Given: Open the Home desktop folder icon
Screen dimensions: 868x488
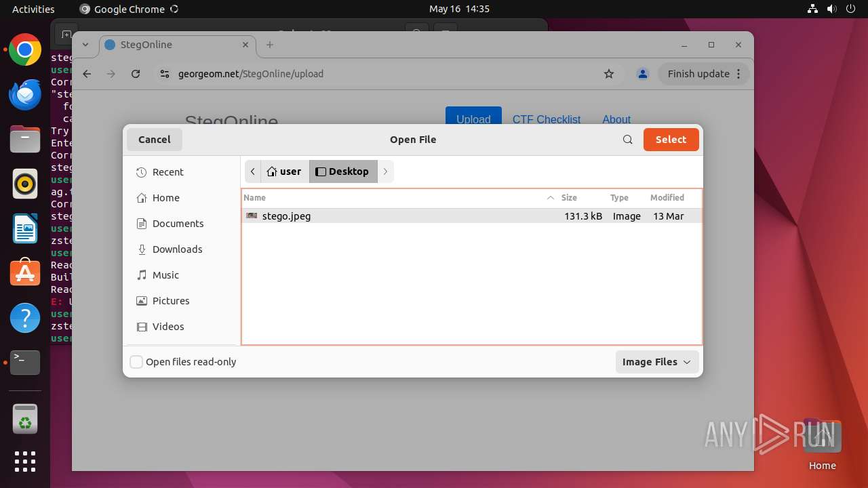Looking at the screenshot, I should tap(822, 444).
